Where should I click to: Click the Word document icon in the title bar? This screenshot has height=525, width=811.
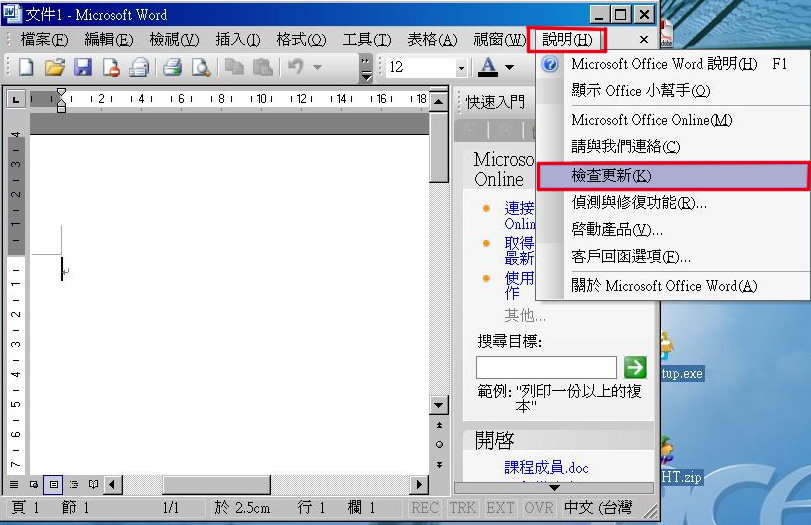tap(12, 13)
